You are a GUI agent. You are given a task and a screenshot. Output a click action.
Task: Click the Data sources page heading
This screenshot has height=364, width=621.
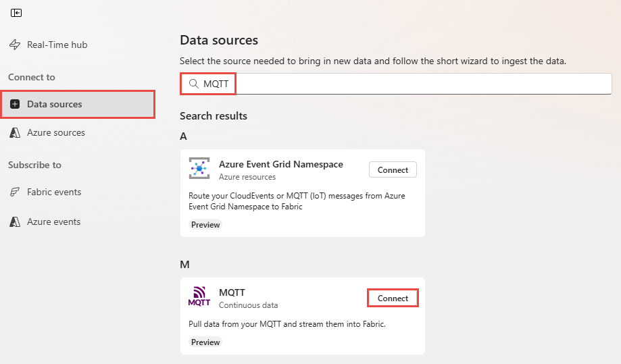pyautogui.click(x=219, y=40)
